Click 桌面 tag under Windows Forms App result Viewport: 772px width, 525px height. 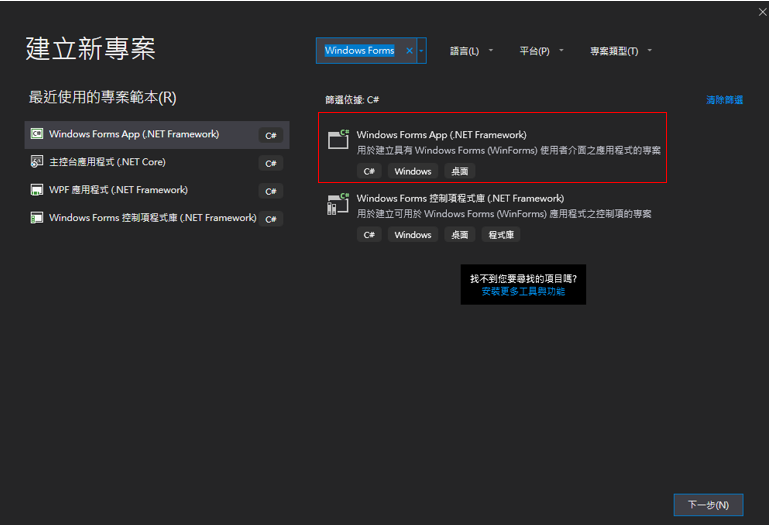coord(460,171)
